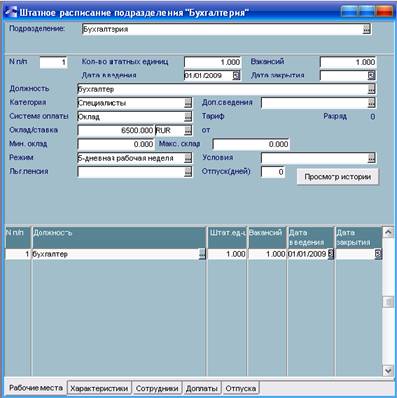
Task: Switch to the Характеристики tab
Action: click(x=99, y=388)
